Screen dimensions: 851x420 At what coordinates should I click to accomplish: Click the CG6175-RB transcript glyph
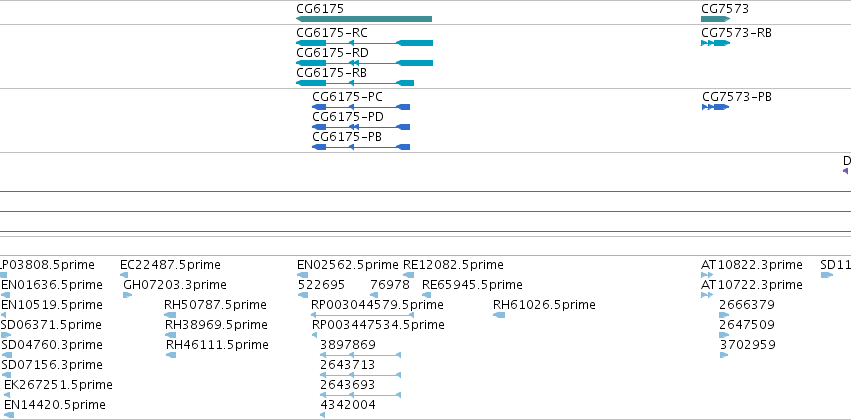pyautogui.click(x=355, y=83)
